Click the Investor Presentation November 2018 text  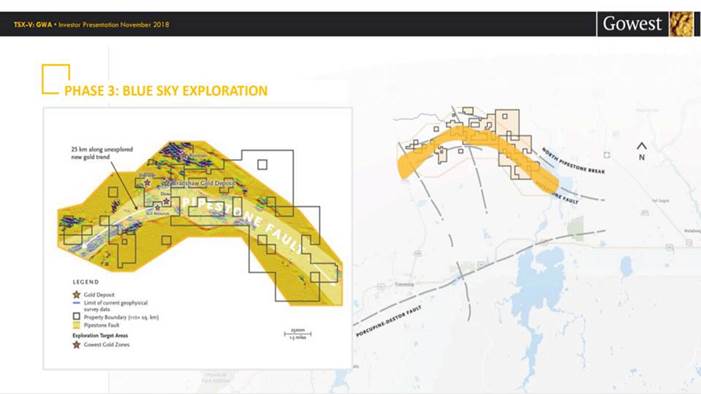[114, 25]
